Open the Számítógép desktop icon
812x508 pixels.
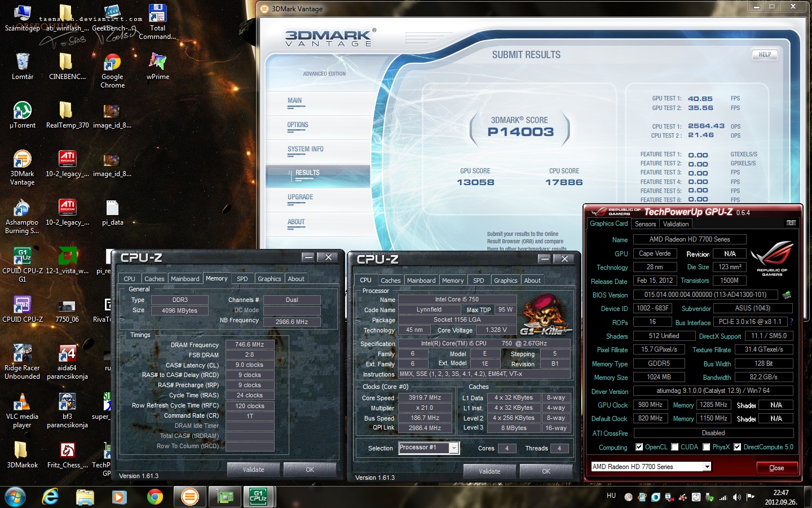pyautogui.click(x=23, y=18)
